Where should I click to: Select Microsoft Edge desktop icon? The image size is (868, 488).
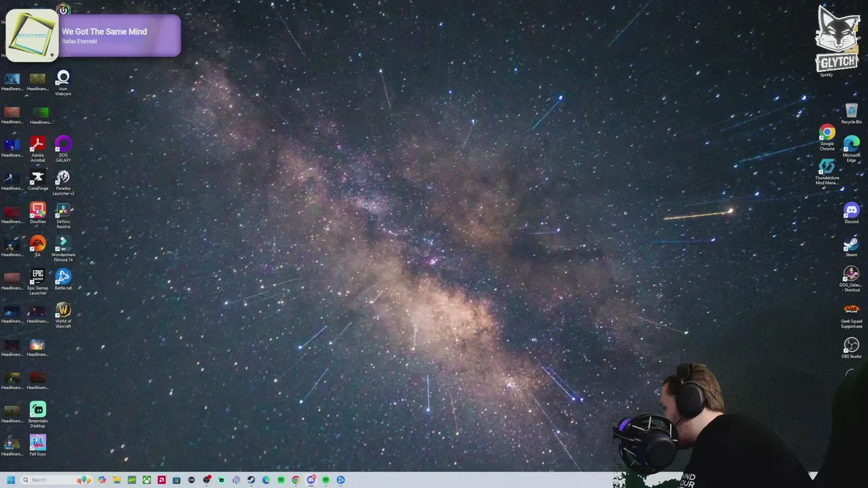[851, 149]
